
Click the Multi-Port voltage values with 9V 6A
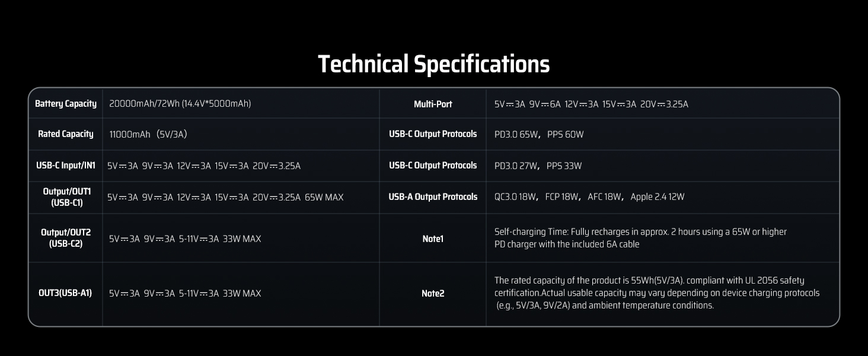click(591, 104)
